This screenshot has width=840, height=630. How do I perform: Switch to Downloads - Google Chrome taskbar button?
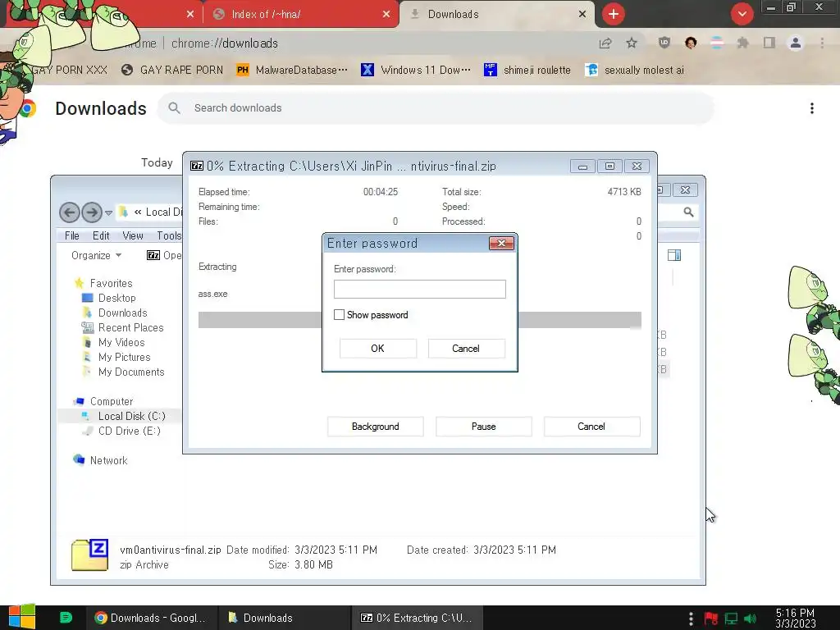pos(152,618)
